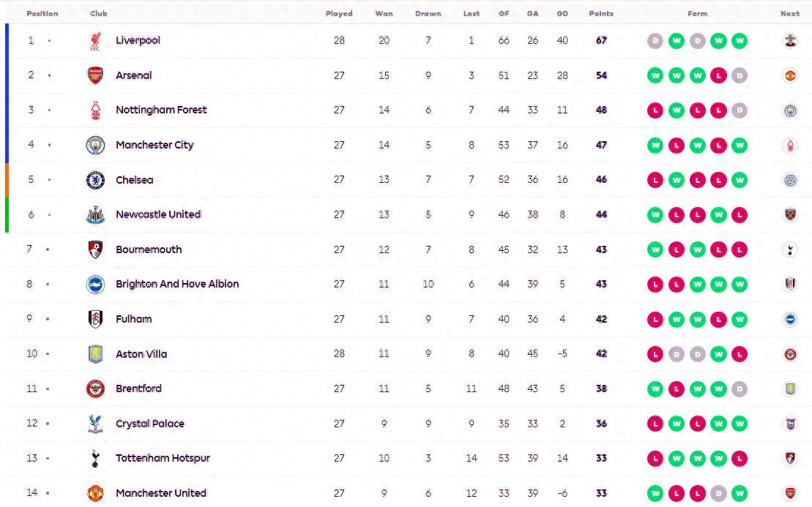Open the Ipswich crest in Crystal Palace's Next column
812x507 pixels.
(790, 424)
